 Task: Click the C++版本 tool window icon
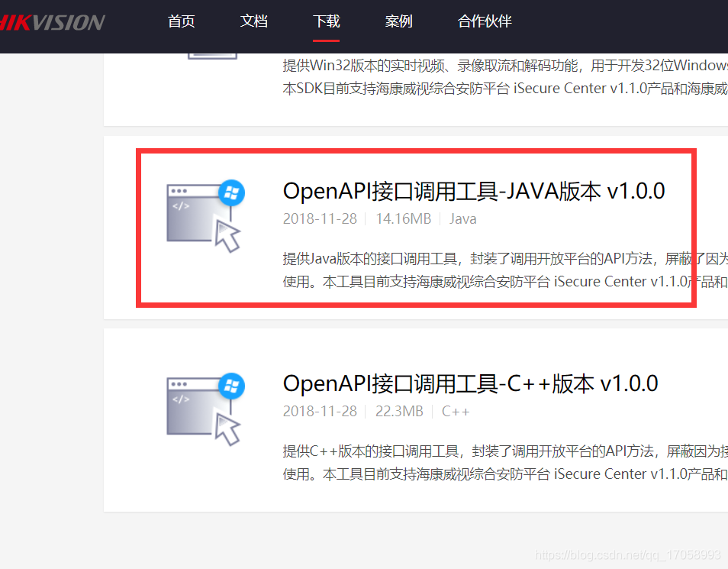pos(203,409)
